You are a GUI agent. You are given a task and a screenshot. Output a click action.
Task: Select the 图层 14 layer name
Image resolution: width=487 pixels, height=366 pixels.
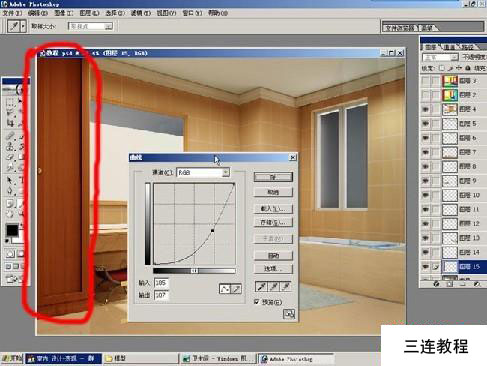pyautogui.click(x=469, y=252)
